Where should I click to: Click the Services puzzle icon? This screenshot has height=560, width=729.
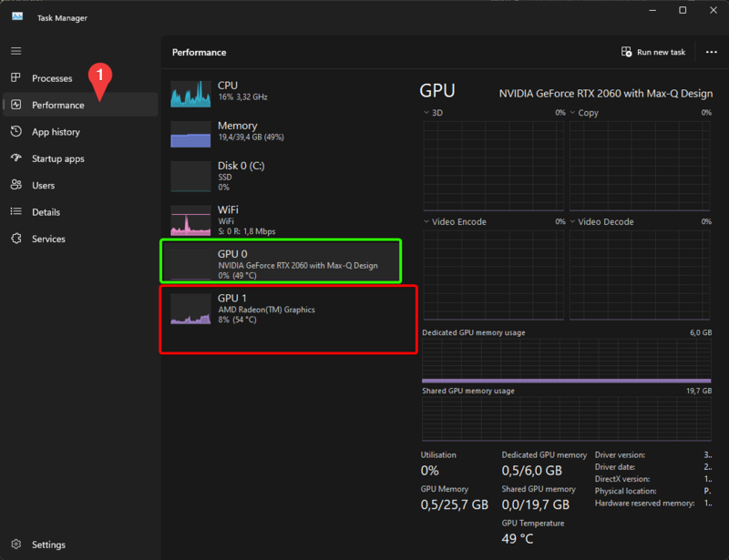click(15, 239)
